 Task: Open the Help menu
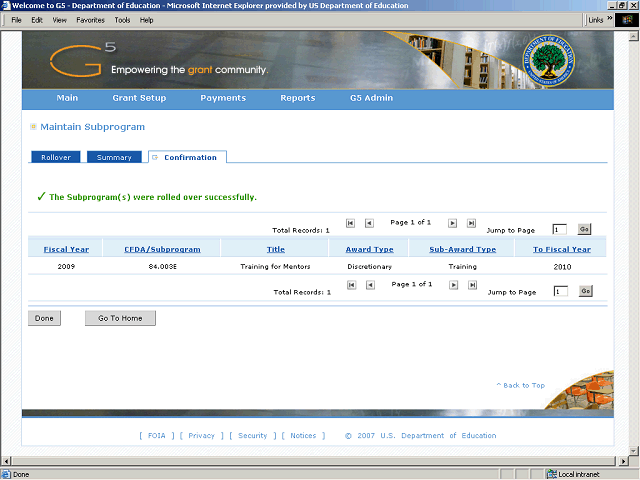click(147, 20)
